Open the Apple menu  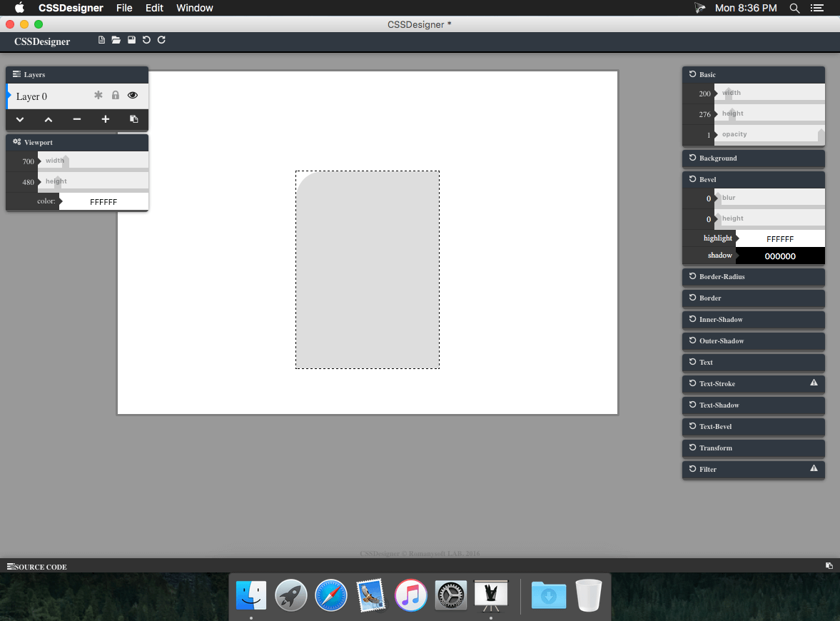click(x=19, y=8)
